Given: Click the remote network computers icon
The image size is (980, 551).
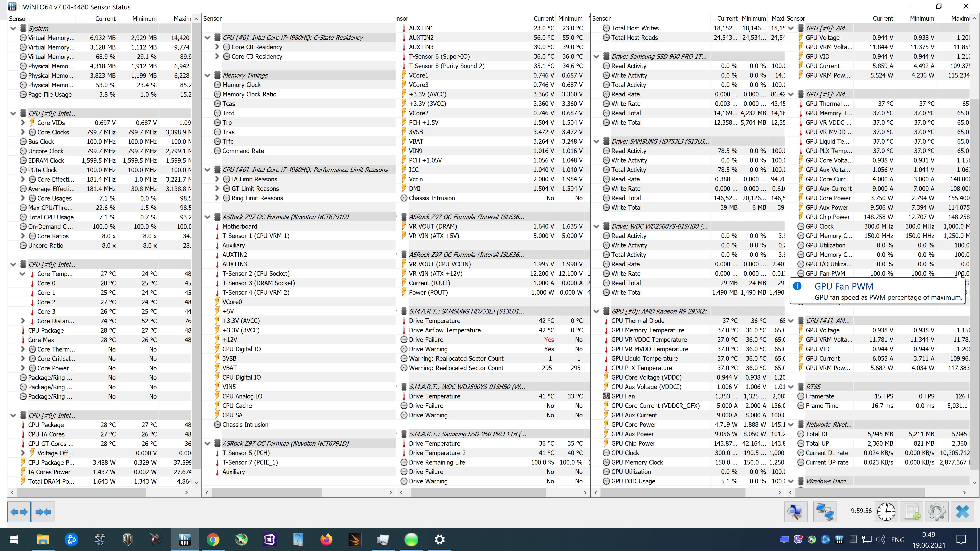Looking at the screenshot, I should tap(824, 512).
